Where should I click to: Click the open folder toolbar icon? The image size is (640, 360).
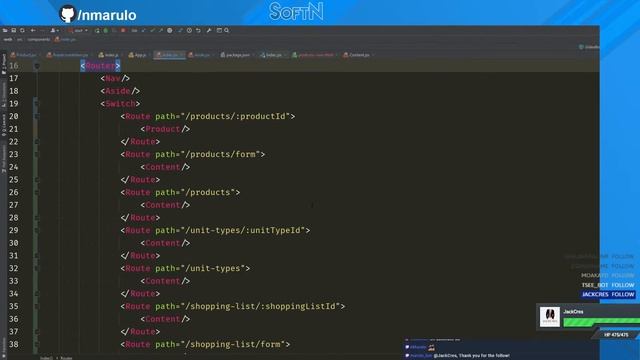[x=5, y=30]
